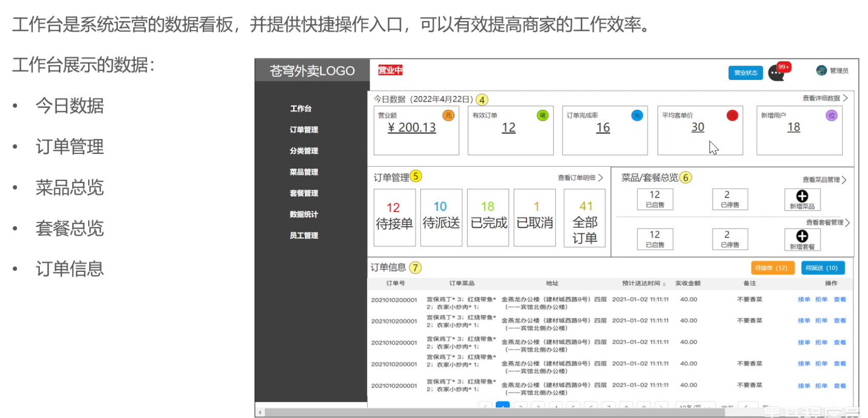
Task: Click the 操作 column header
Action: pyautogui.click(x=831, y=283)
